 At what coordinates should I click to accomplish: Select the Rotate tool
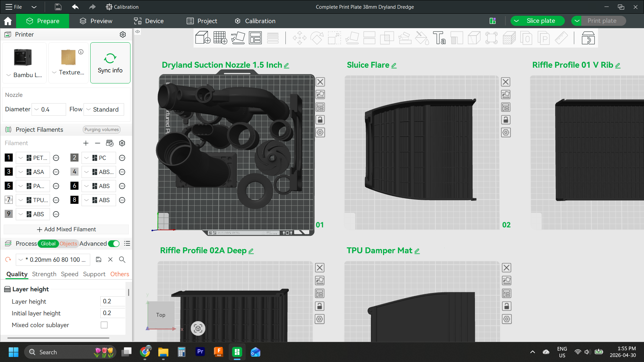click(317, 38)
